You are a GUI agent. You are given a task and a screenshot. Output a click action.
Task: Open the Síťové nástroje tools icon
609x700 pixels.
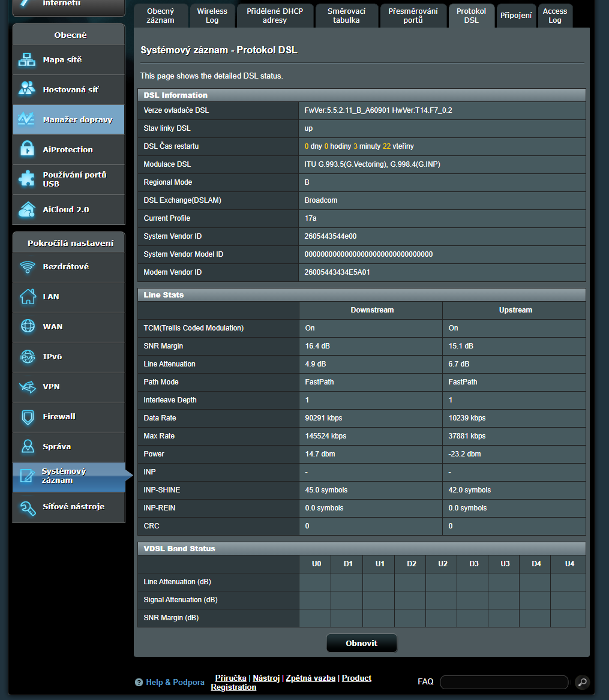(28, 507)
